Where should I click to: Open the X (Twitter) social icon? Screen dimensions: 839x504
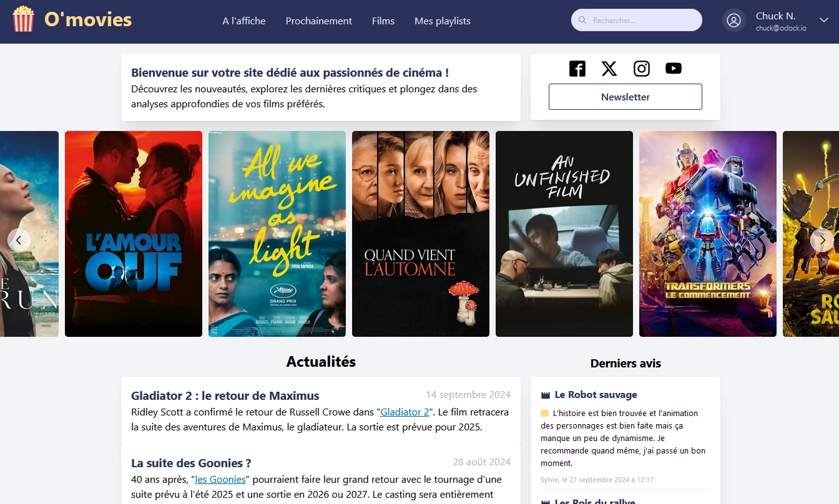[x=609, y=69]
